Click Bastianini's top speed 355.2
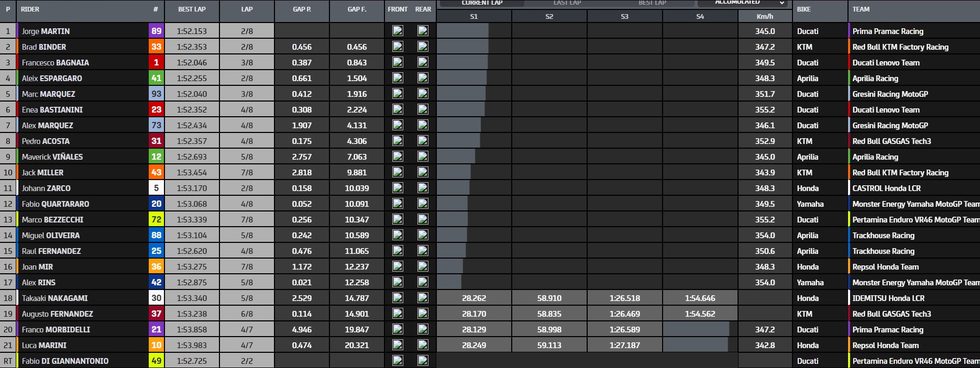 (x=765, y=109)
